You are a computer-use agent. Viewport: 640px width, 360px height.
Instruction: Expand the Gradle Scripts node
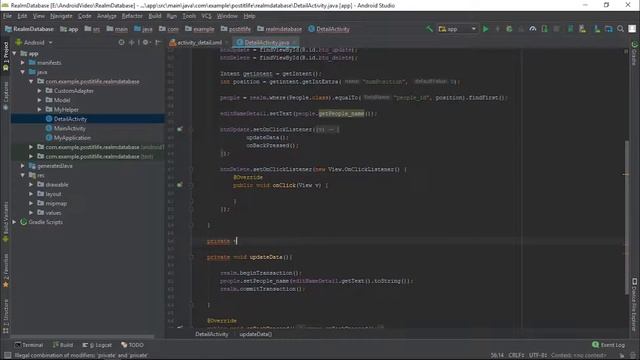14,222
